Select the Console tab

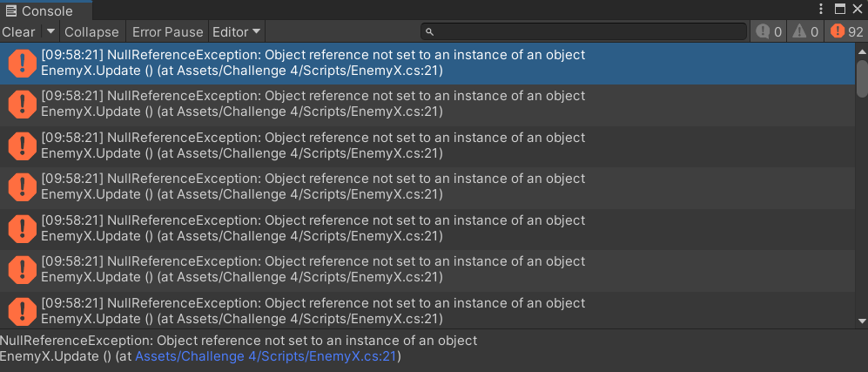(40, 10)
